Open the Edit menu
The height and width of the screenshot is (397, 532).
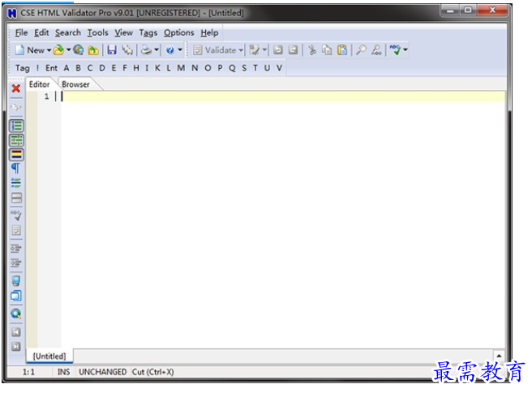(41, 33)
